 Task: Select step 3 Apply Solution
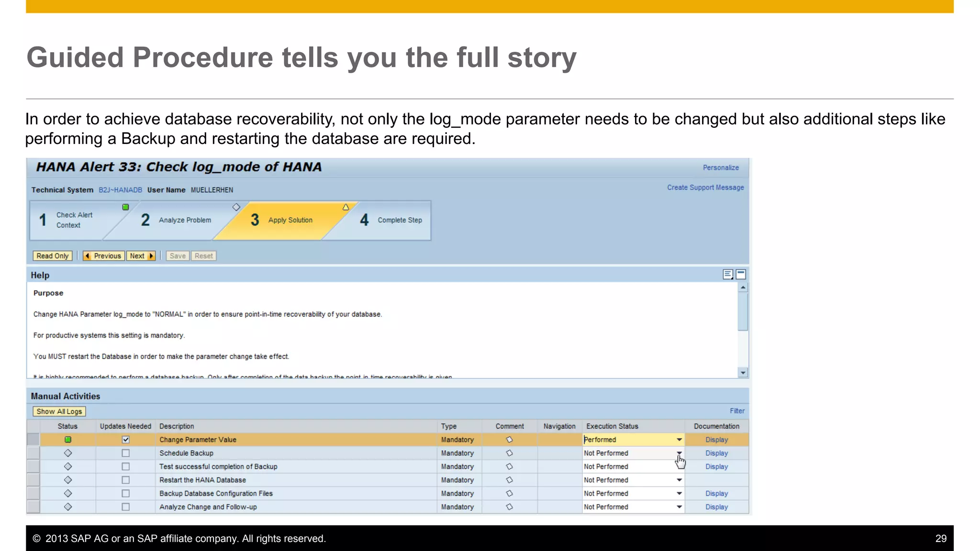[285, 220]
